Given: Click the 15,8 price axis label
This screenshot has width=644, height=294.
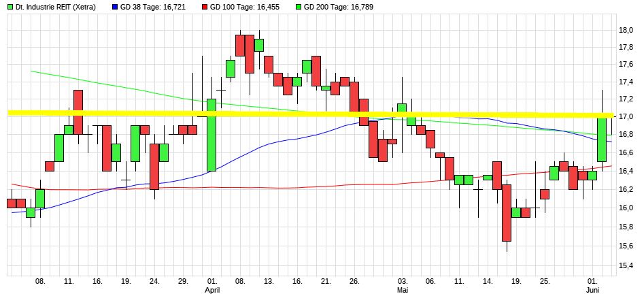Looking at the screenshot, I should click(x=626, y=227).
